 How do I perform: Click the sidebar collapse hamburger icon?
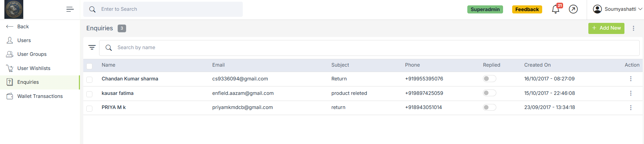click(x=70, y=9)
